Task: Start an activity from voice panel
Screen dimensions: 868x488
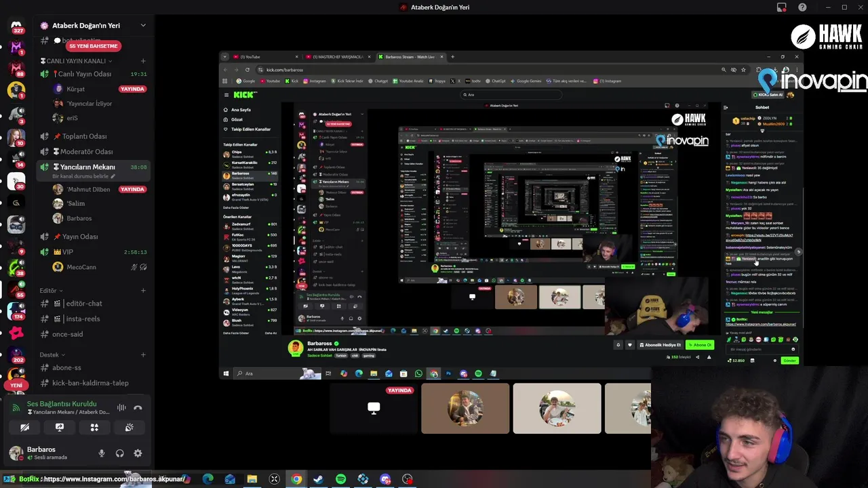Action: pyautogui.click(x=94, y=428)
